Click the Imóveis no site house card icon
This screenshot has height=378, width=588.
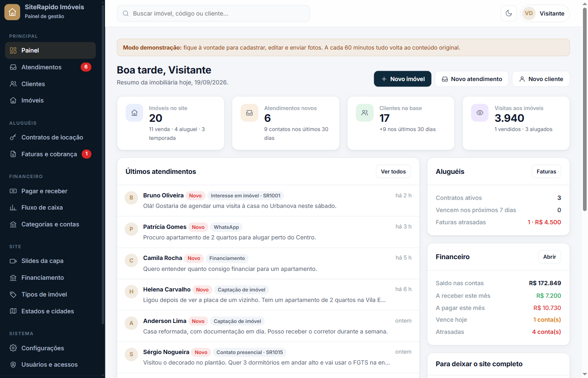134,113
